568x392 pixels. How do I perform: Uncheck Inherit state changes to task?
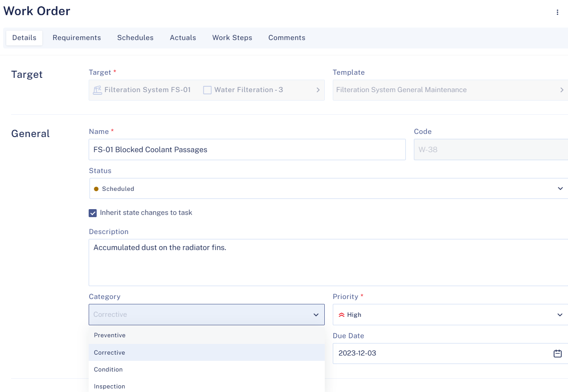pyautogui.click(x=93, y=213)
